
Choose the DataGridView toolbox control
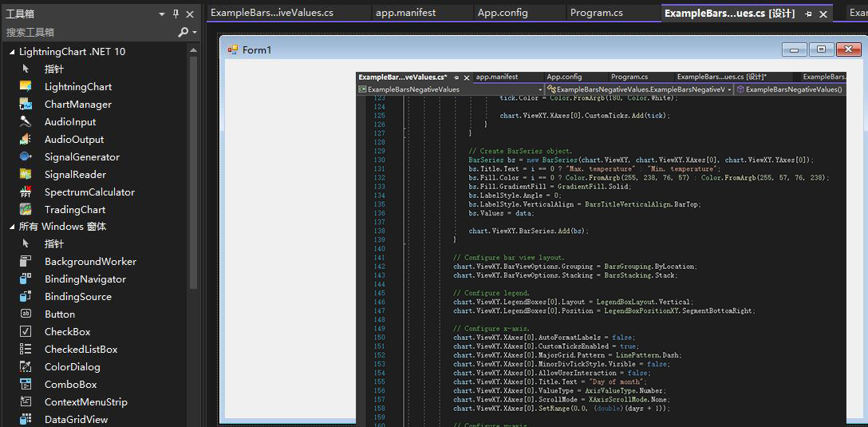(x=77, y=420)
